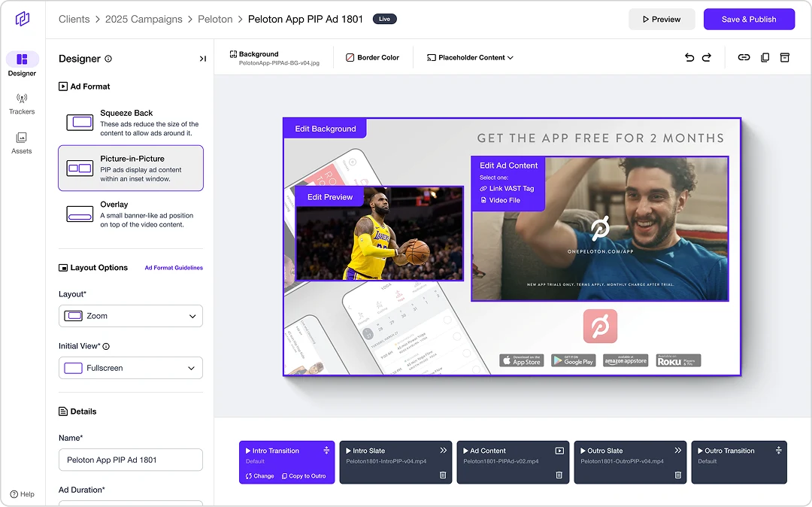
Task: Go to the 2025 Campaigns breadcrumb
Action: coord(144,19)
